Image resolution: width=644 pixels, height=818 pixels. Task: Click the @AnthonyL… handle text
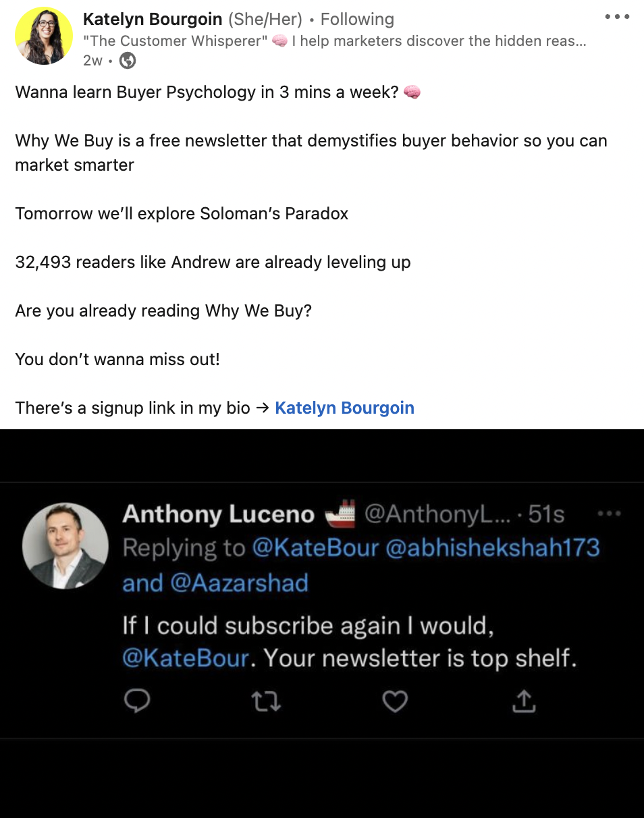pos(436,515)
